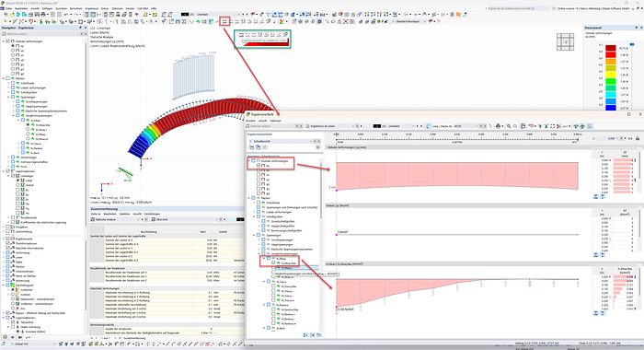Click close X of Navigator panel
The height and width of the screenshot is (350, 644).
click(x=86, y=28)
